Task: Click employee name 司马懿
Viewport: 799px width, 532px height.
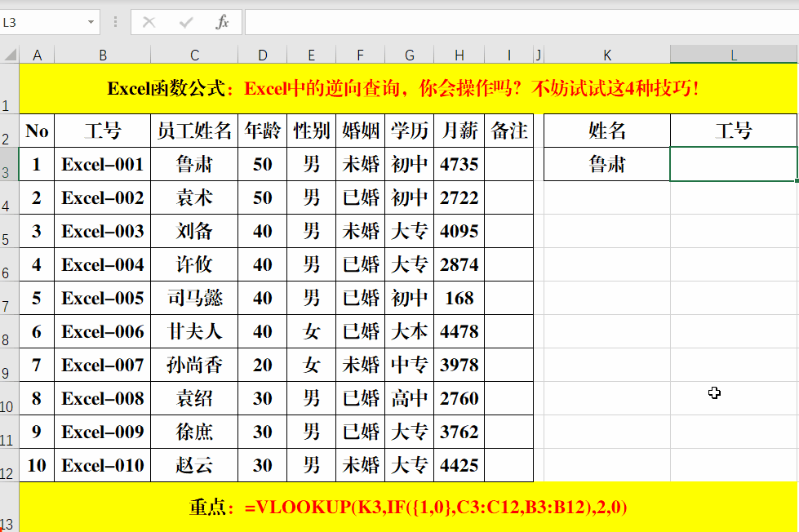Action: (194, 298)
